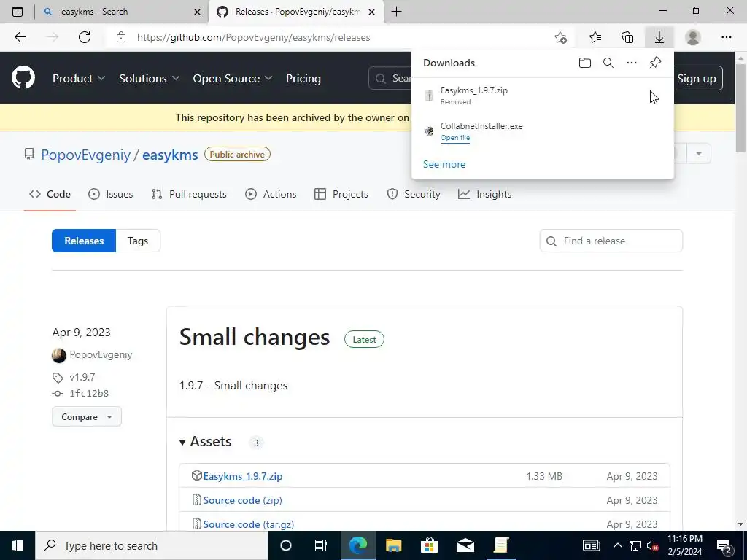
Task: Expand the Open Source menu
Action: pyautogui.click(x=233, y=79)
